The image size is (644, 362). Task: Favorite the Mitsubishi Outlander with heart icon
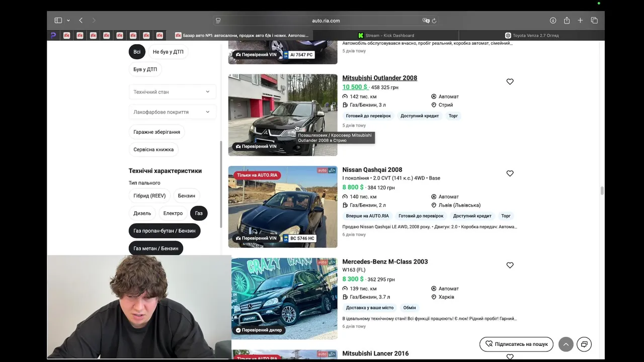(510, 82)
